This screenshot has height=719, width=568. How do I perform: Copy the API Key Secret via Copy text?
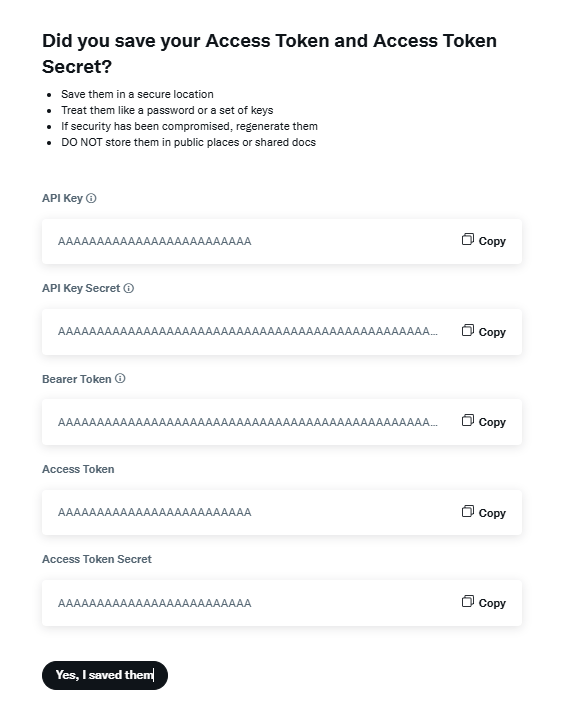click(492, 332)
